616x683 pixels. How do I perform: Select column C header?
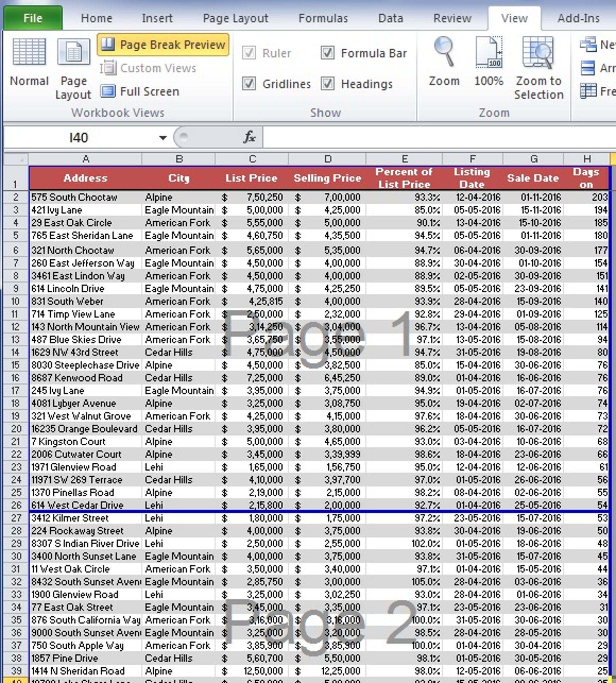pyautogui.click(x=252, y=159)
